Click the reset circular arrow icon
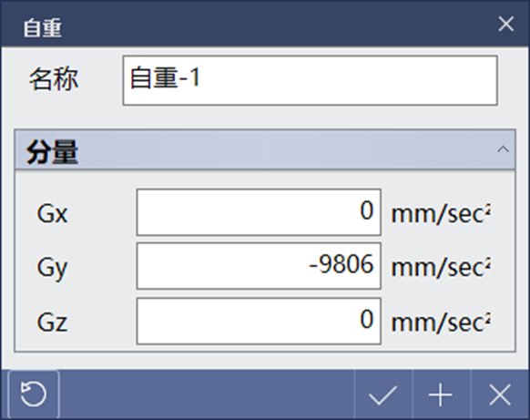Screen dimensions: 530x420 coord(34,394)
